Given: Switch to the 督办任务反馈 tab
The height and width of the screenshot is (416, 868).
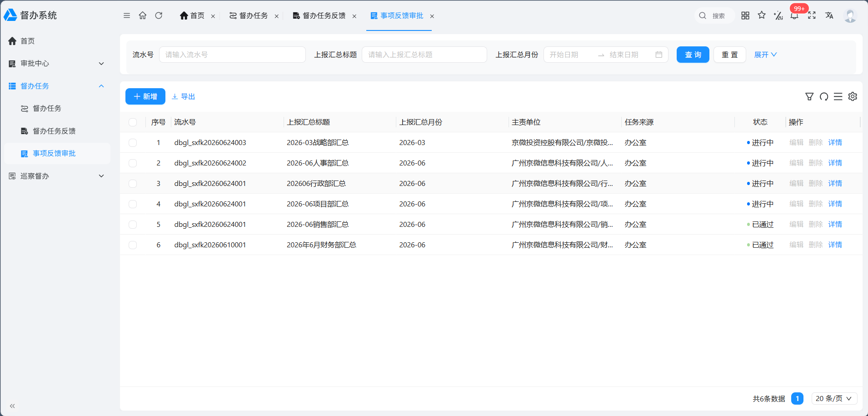Looking at the screenshot, I should [x=324, y=16].
